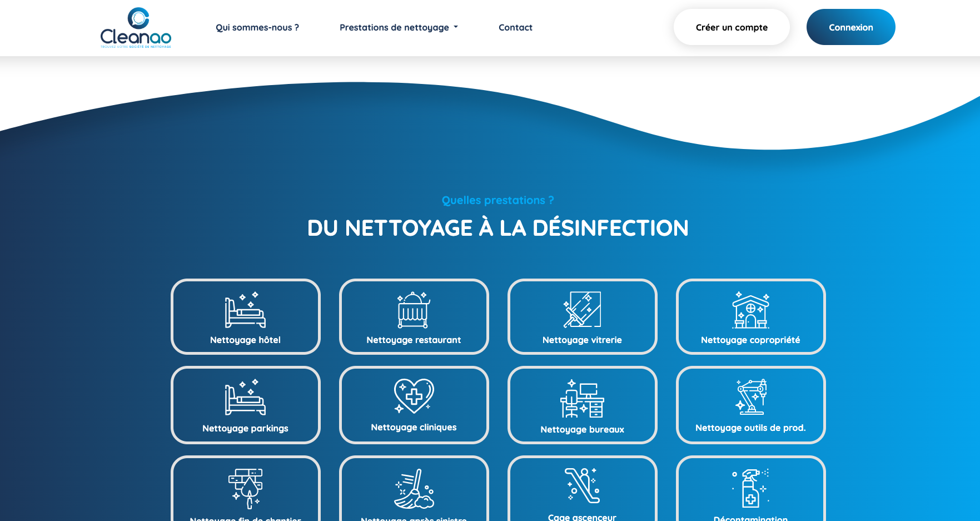Image resolution: width=980 pixels, height=521 pixels.
Task: Open the Qui sommes-nous page
Action: coord(257,27)
